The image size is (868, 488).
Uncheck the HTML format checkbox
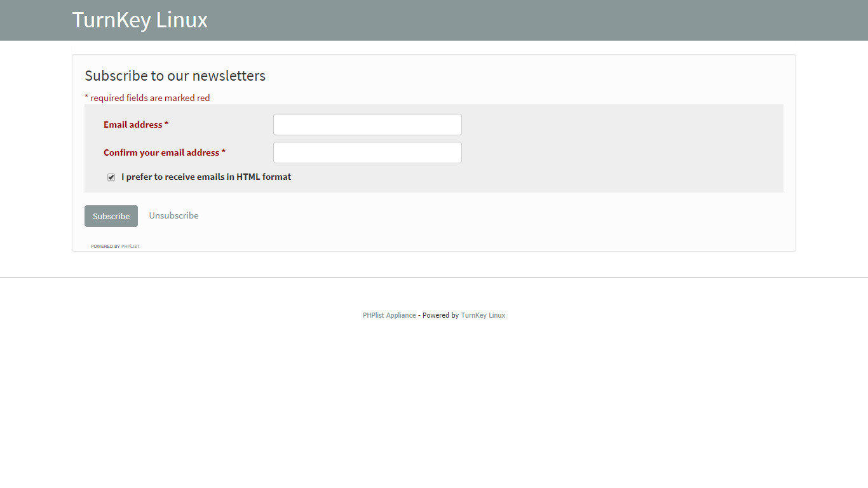[x=111, y=177]
